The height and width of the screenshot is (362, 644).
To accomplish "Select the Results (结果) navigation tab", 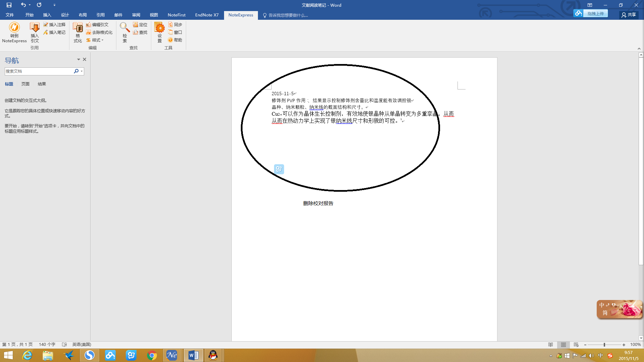I will (x=42, y=84).
